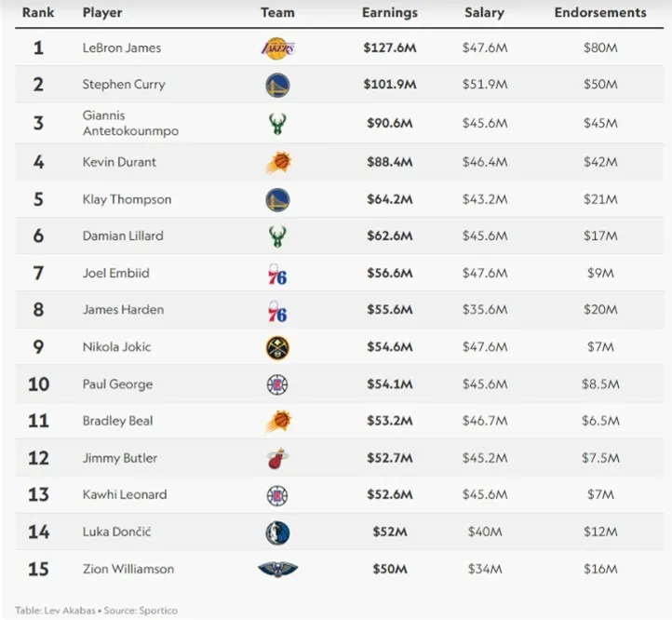The height and width of the screenshot is (620, 672).
Task: Click the Lakers logo beside LeBron James
Action: 277,47
